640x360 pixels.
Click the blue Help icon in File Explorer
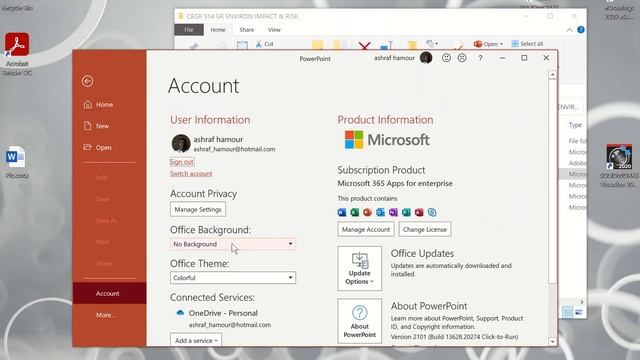coord(581,30)
